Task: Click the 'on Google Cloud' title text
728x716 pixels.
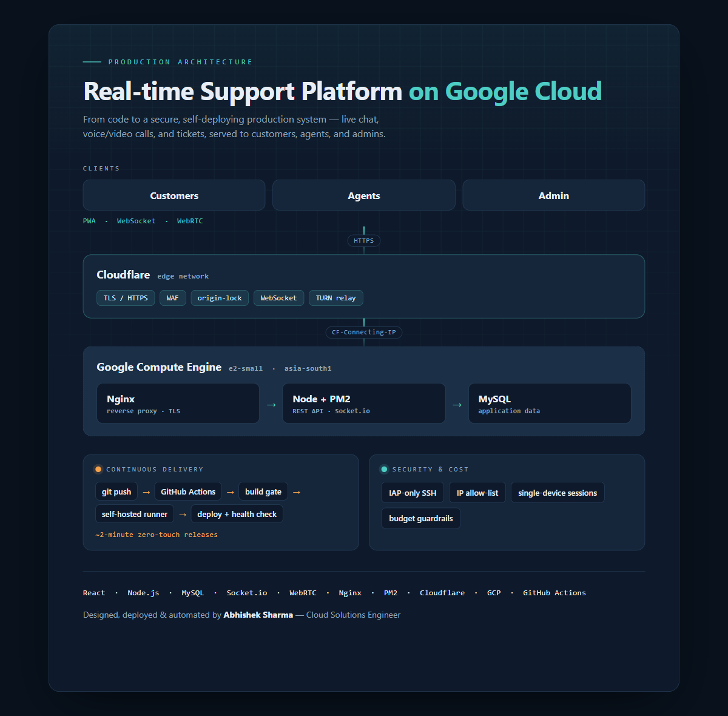Action: pyautogui.click(x=505, y=92)
